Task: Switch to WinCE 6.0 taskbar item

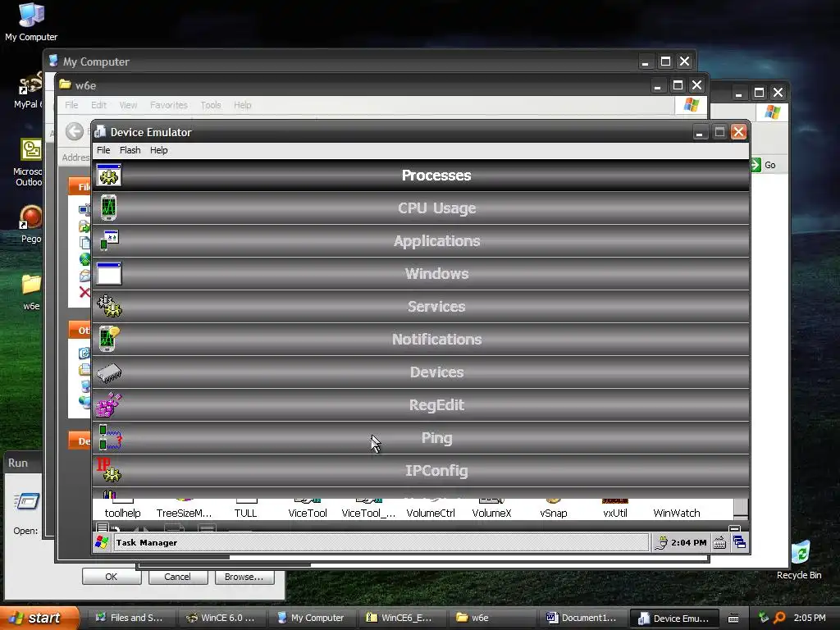Action: pyautogui.click(x=221, y=618)
